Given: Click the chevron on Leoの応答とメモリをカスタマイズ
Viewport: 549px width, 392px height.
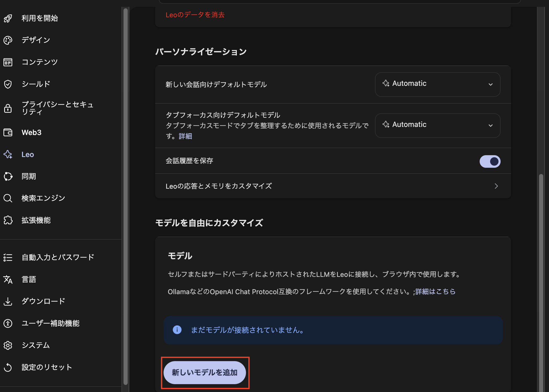Looking at the screenshot, I should click(x=496, y=186).
